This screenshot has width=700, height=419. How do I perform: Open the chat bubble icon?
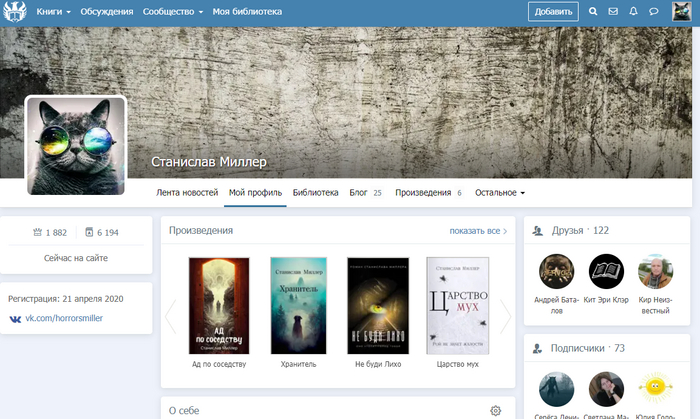point(654,12)
